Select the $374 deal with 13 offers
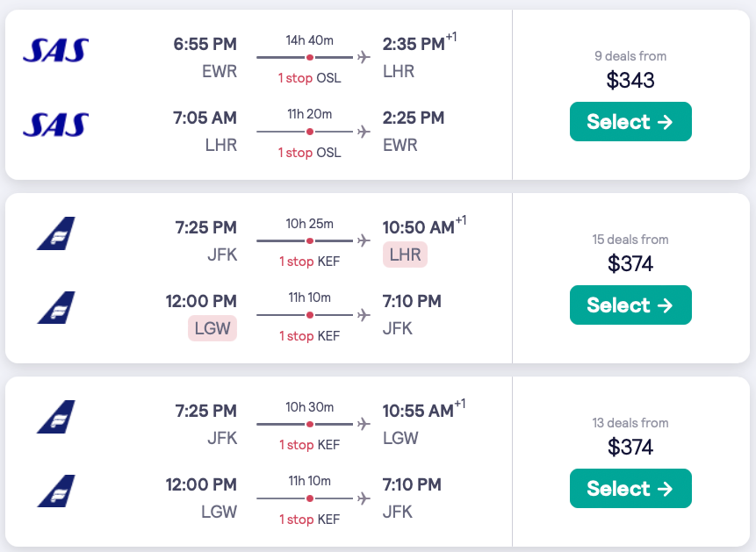 pyautogui.click(x=630, y=489)
